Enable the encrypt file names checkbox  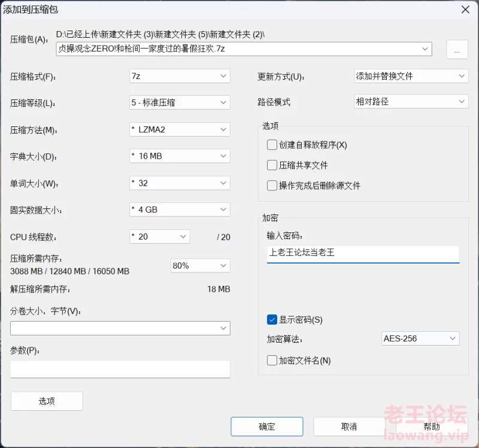pyautogui.click(x=272, y=361)
